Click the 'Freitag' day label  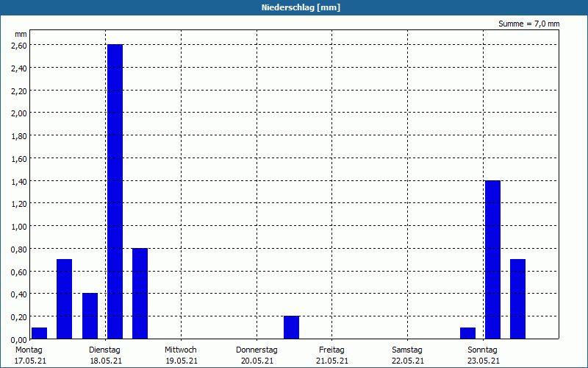tap(331, 350)
